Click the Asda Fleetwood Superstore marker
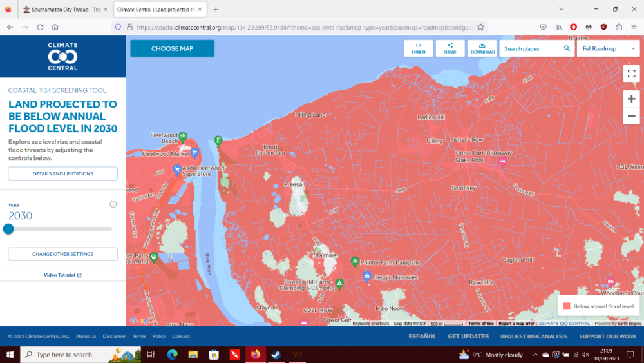 click(177, 170)
